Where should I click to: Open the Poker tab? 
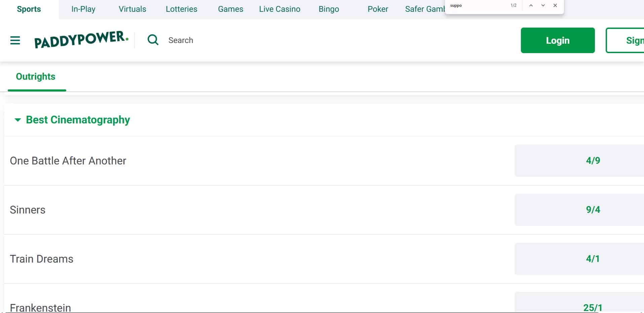pyautogui.click(x=378, y=9)
